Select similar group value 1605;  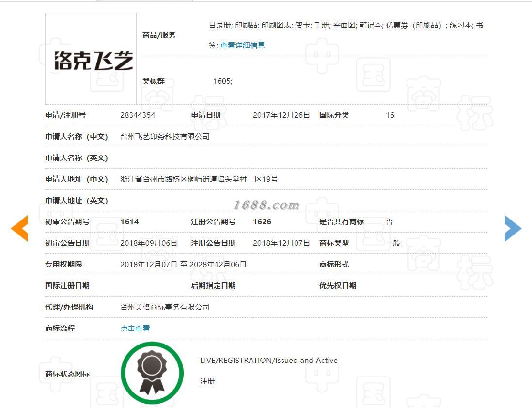[x=223, y=81]
